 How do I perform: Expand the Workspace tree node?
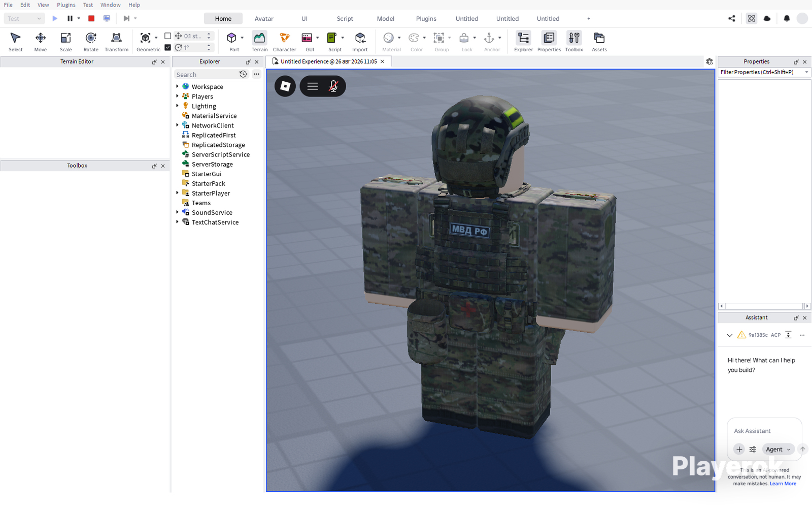tap(177, 86)
